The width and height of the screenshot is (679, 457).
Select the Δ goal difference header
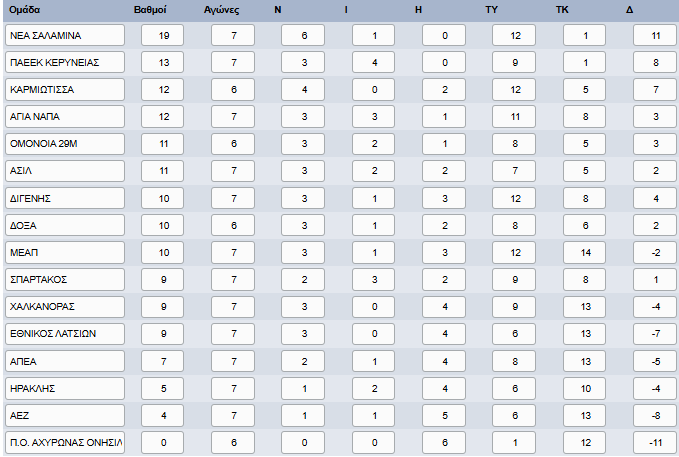coord(629,9)
